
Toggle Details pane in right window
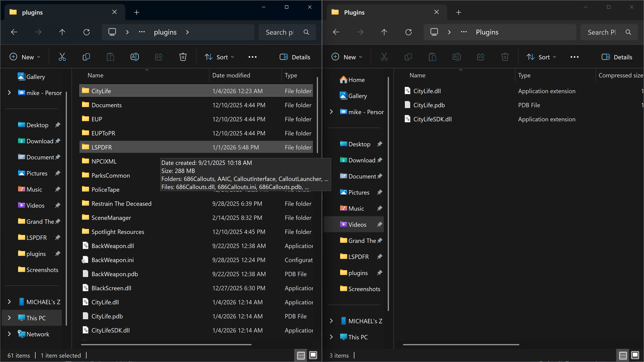(617, 57)
